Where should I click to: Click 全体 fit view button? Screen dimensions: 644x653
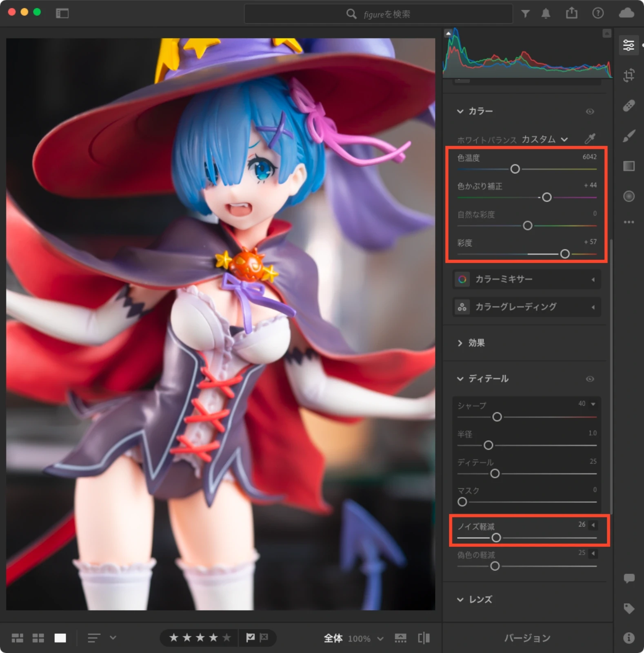(x=333, y=638)
